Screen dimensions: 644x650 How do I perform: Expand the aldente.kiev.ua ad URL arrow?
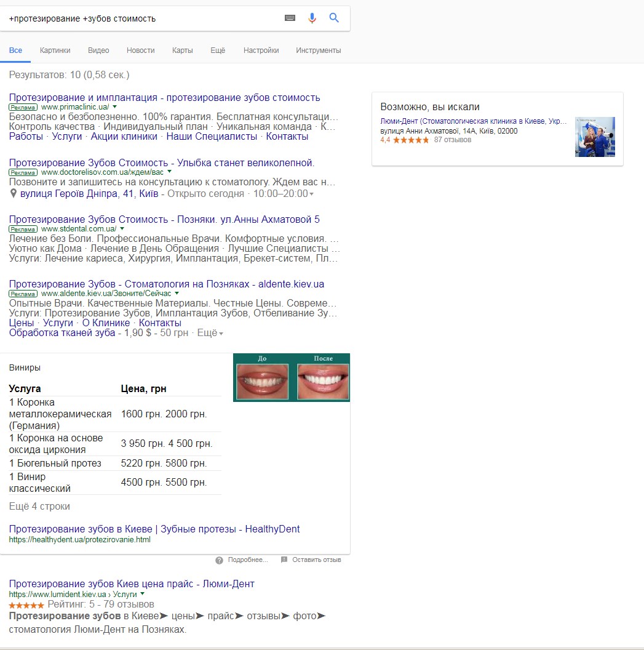[177, 294]
